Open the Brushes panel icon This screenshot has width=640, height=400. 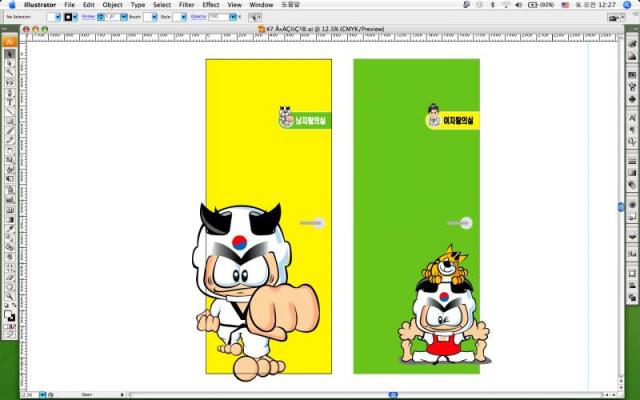[632, 87]
